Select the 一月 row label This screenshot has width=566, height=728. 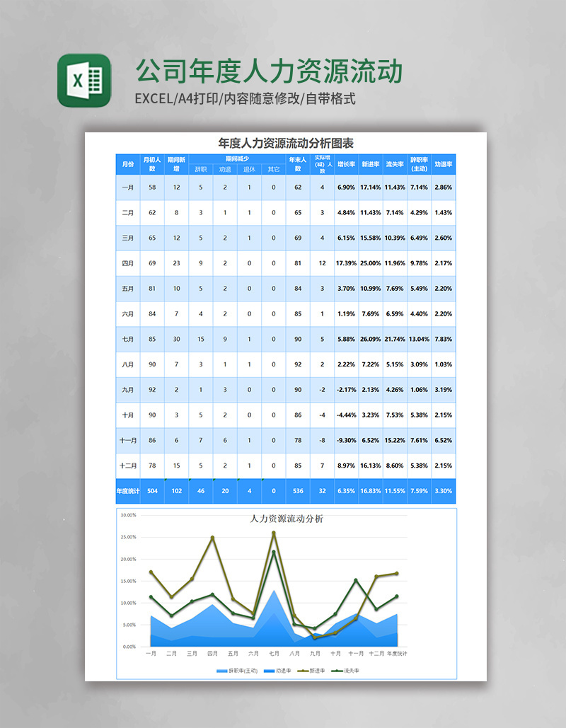pyautogui.click(x=127, y=187)
